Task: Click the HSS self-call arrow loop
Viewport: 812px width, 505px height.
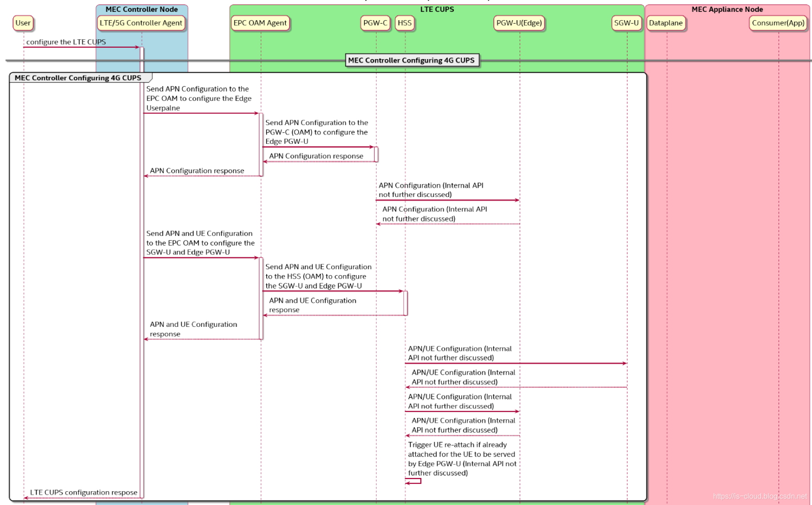Action: [x=413, y=481]
